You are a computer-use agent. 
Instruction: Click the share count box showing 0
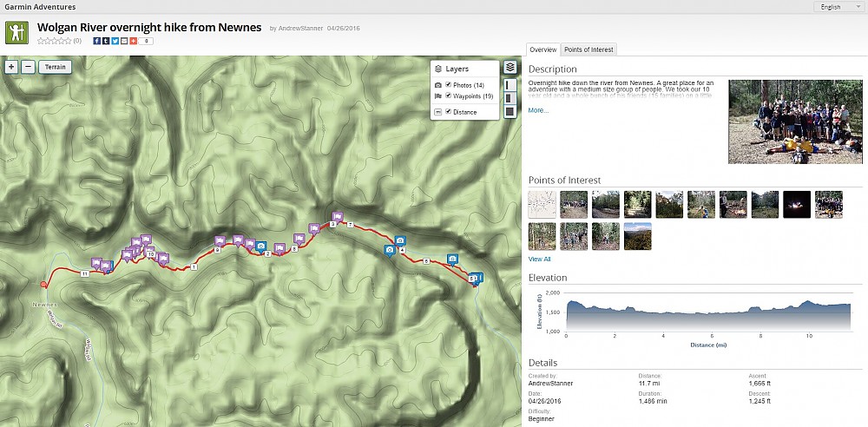click(146, 41)
